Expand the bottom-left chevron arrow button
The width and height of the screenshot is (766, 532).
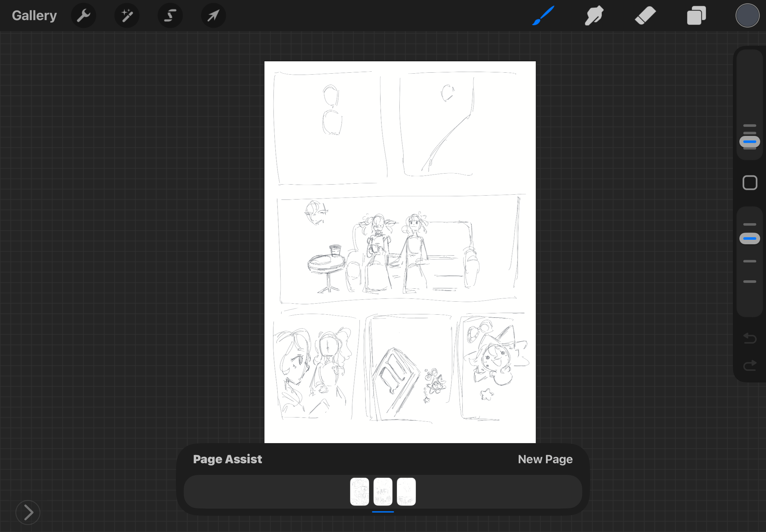pos(28,512)
